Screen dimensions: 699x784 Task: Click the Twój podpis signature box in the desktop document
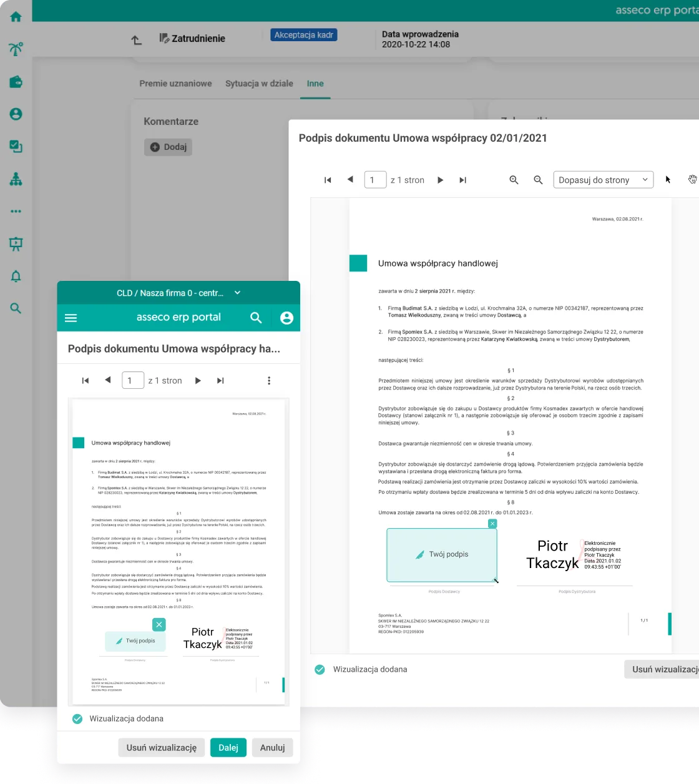click(442, 554)
